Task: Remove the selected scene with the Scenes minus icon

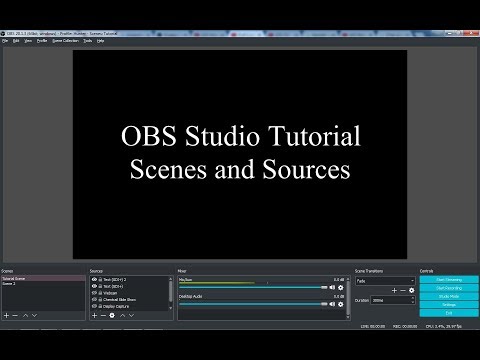Action: click(15, 315)
